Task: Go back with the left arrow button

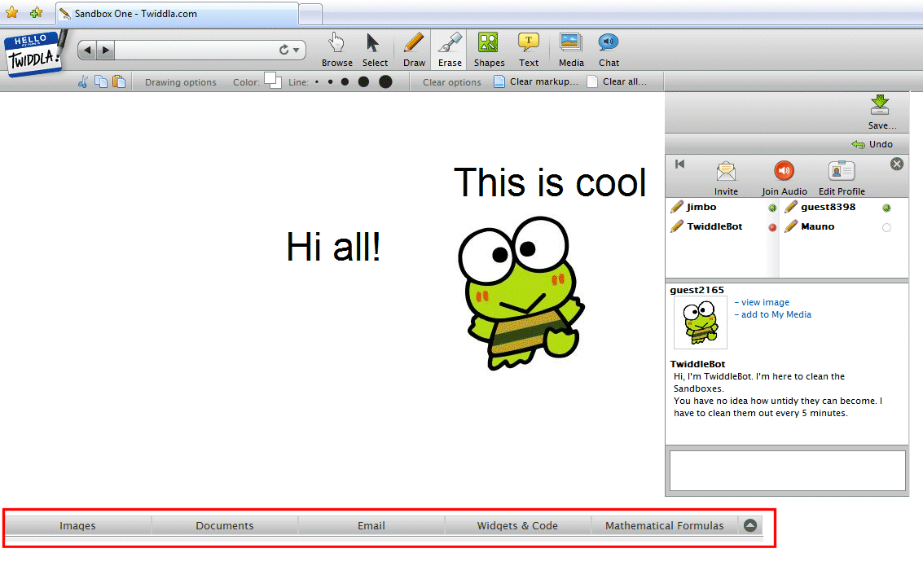Action: pyautogui.click(x=87, y=50)
